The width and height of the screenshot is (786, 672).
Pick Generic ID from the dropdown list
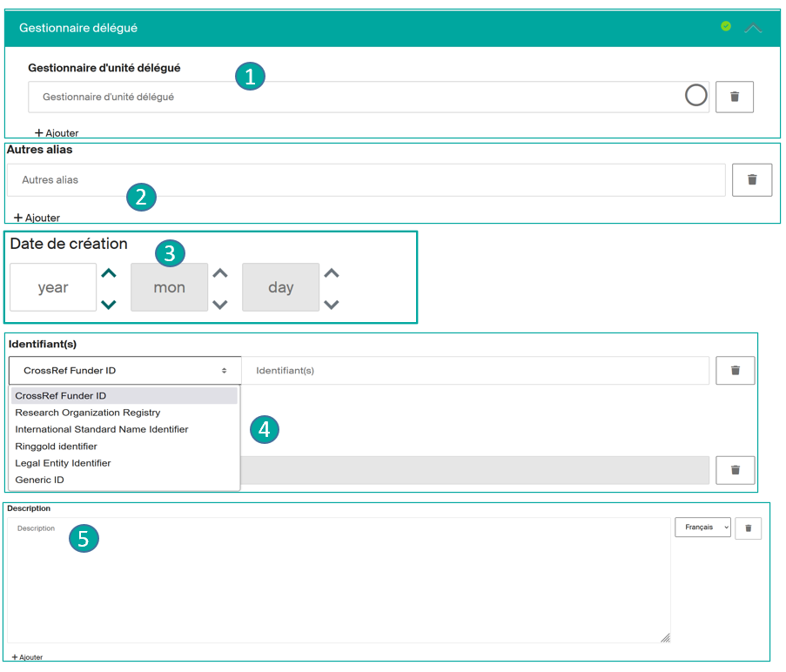(41, 480)
